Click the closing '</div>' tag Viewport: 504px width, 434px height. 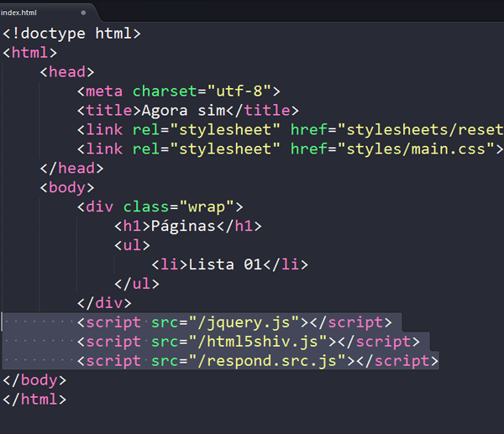coord(104,303)
